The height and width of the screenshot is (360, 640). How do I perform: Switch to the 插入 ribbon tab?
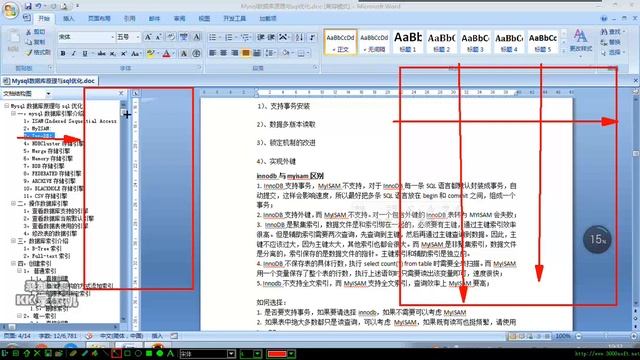[69, 19]
